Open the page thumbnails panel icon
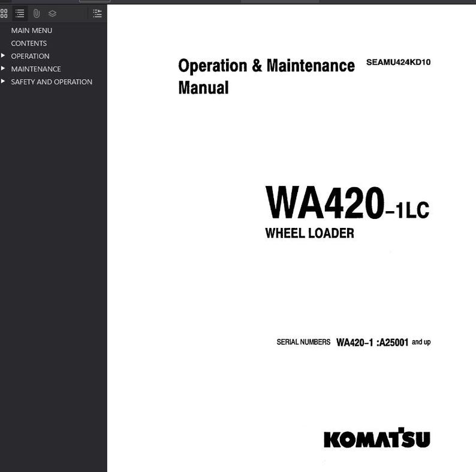Viewport: 476px width, 472px height. pyautogui.click(x=4, y=13)
